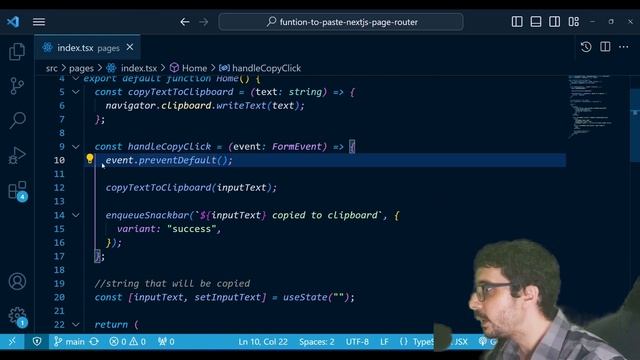Open the remote window indicator

pos(12,342)
